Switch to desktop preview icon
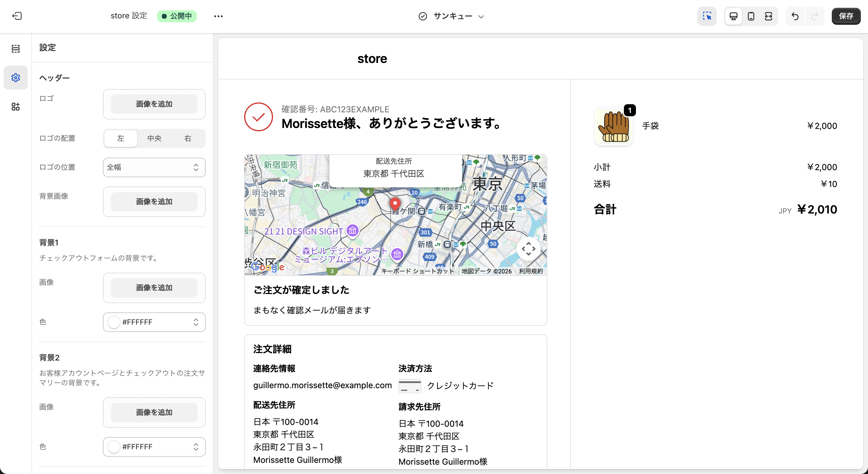868x474 pixels. point(733,16)
